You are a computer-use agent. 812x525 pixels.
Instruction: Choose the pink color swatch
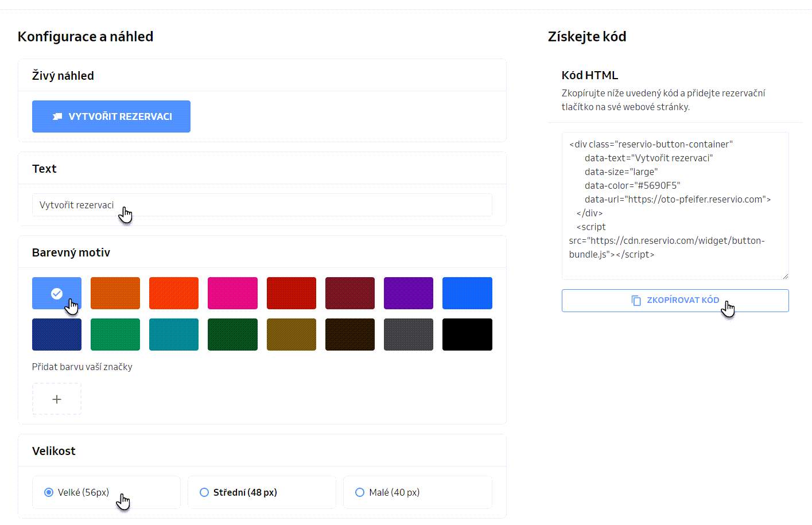(232, 293)
